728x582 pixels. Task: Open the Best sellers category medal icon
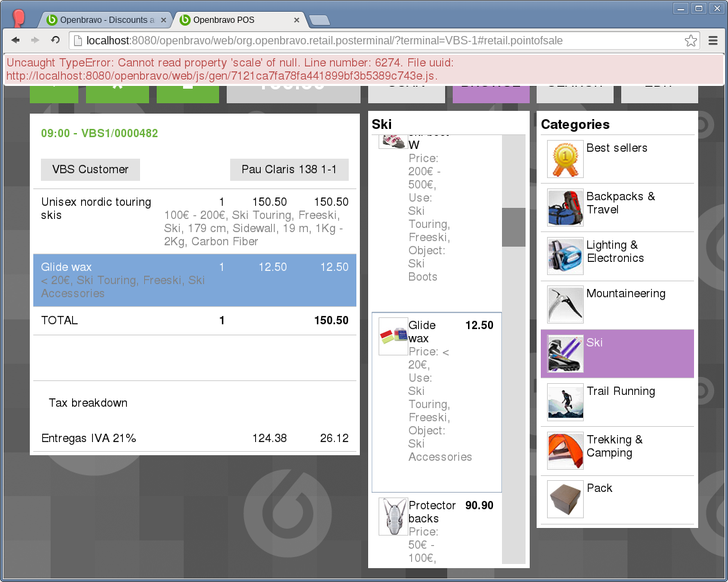tap(565, 159)
